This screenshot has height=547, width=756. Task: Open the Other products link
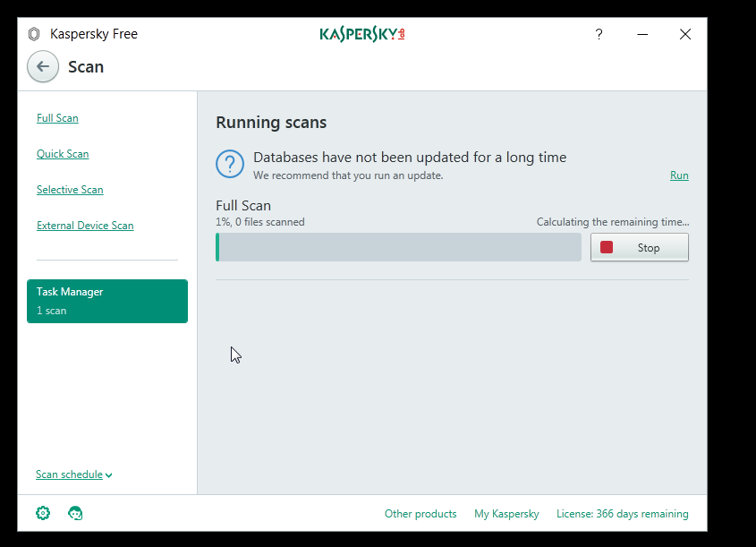coord(420,514)
